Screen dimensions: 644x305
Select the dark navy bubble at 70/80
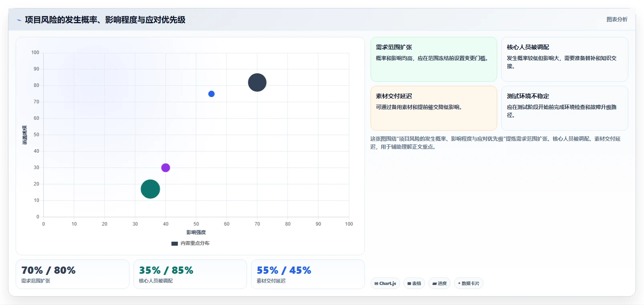pyautogui.click(x=257, y=83)
